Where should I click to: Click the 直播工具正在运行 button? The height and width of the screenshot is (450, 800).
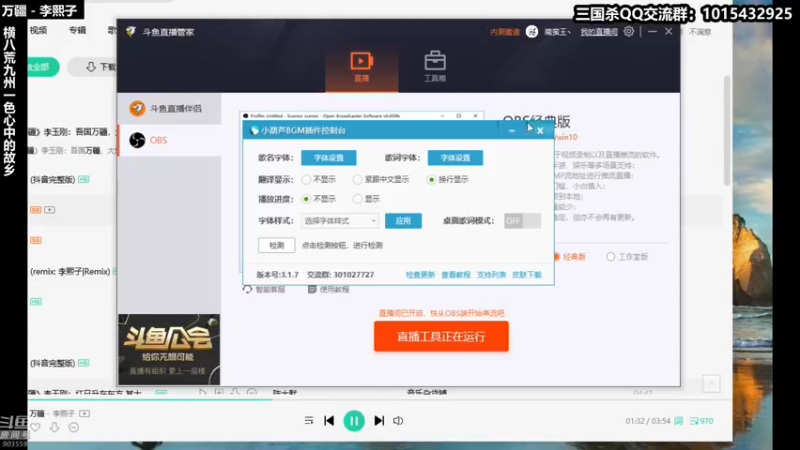441,336
